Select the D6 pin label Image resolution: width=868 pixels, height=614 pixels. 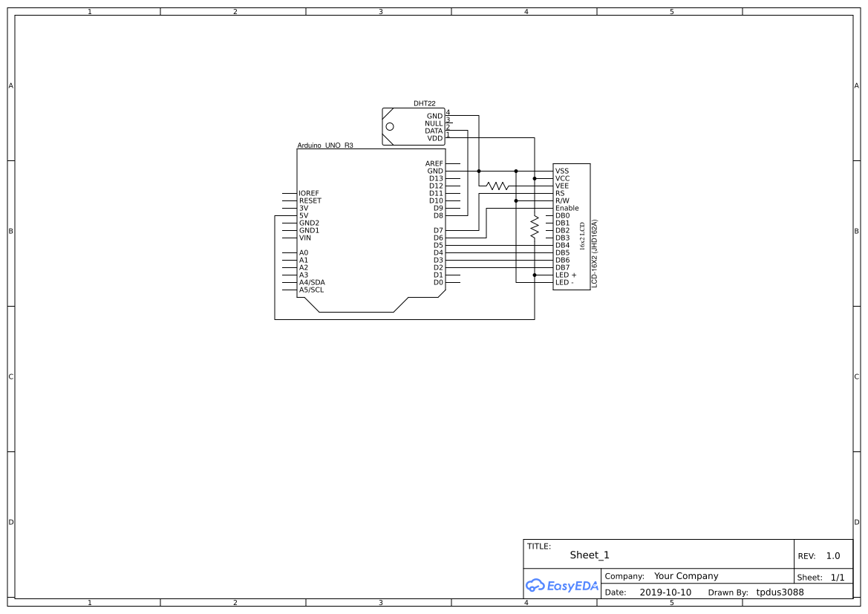438,238
